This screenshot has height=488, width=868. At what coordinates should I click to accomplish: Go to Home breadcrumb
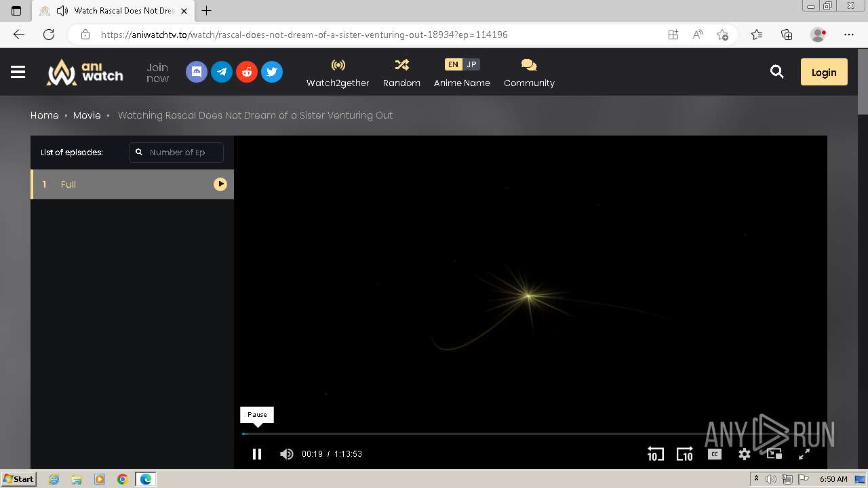[45, 115]
